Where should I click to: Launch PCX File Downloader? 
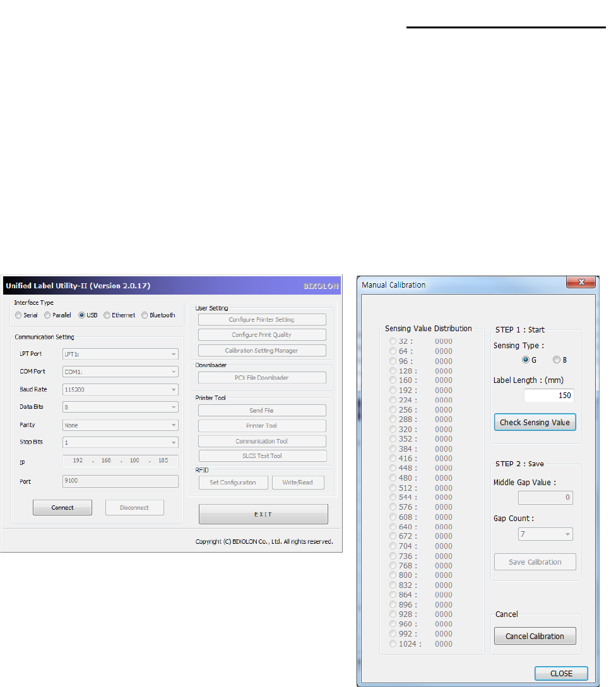click(x=262, y=378)
